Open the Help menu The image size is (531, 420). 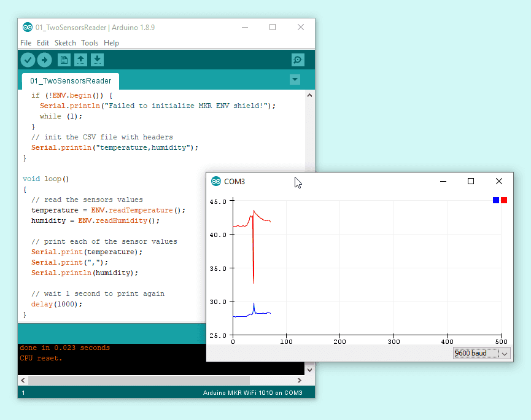click(111, 43)
